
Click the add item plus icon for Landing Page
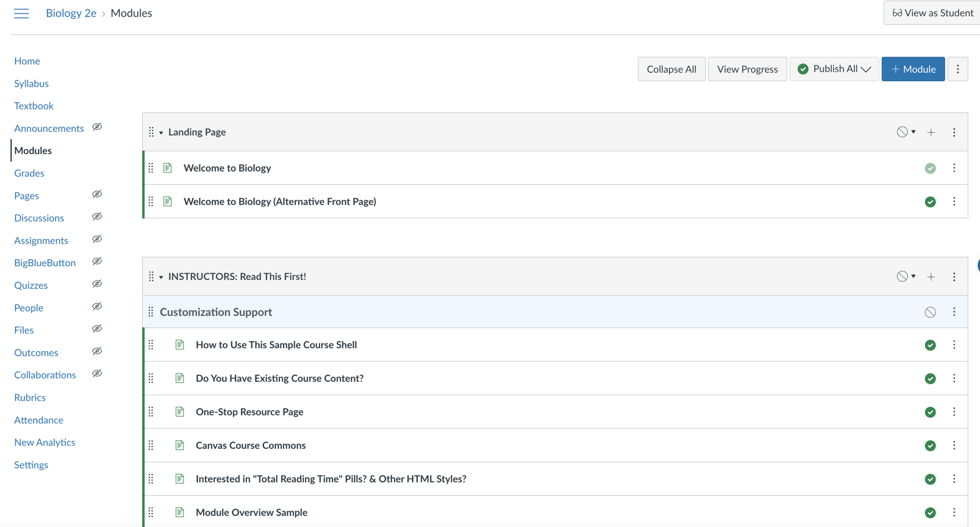coord(931,132)
